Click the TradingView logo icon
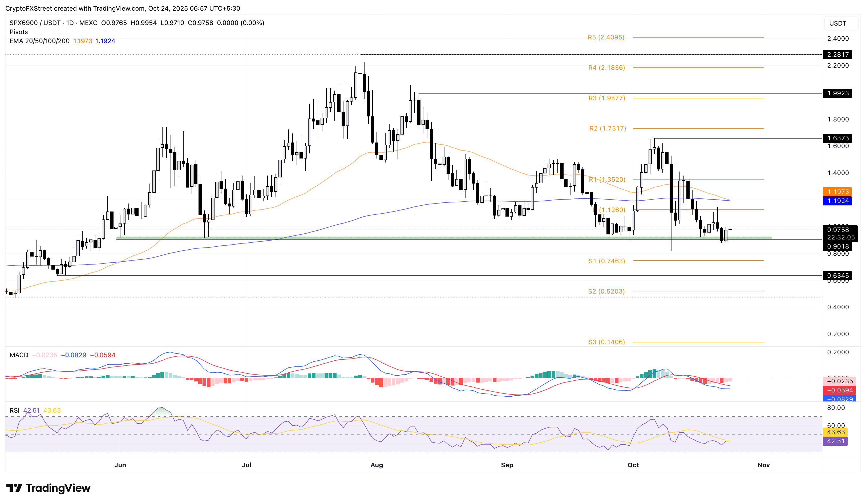866x504 pixels. tap(14, 487)
